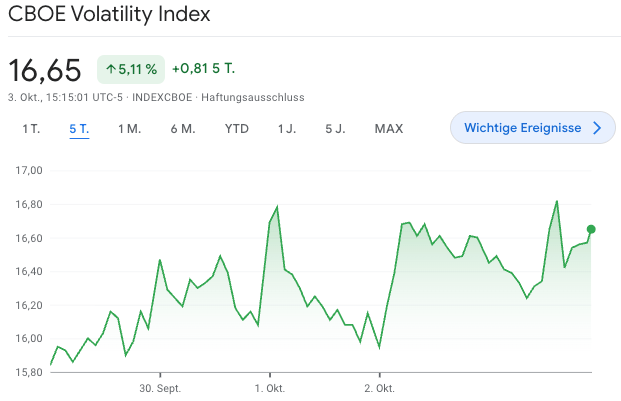Show the 1M. chart range
Viewport: 621px width, 401px height.
point(129,128)
